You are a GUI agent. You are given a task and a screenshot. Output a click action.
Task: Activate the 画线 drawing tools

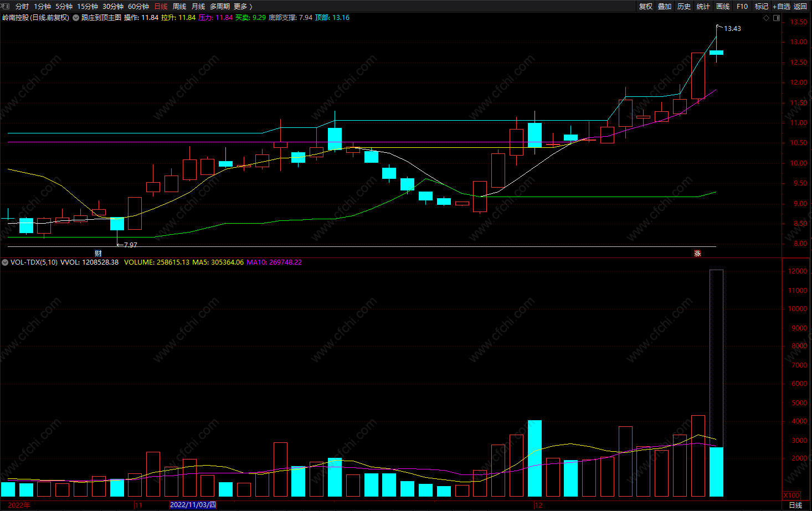pos(723,7)
